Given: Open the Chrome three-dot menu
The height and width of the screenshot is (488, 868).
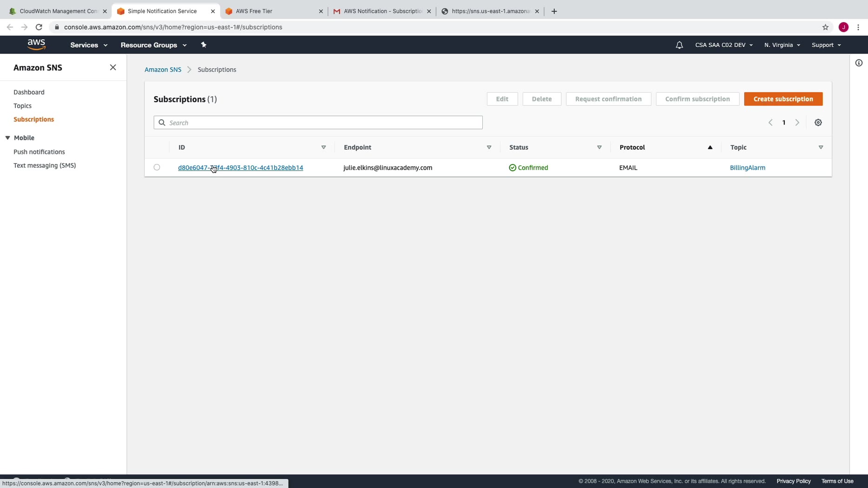Looking at the screenshot, I should pyautogui.click(x=858, y=27).
